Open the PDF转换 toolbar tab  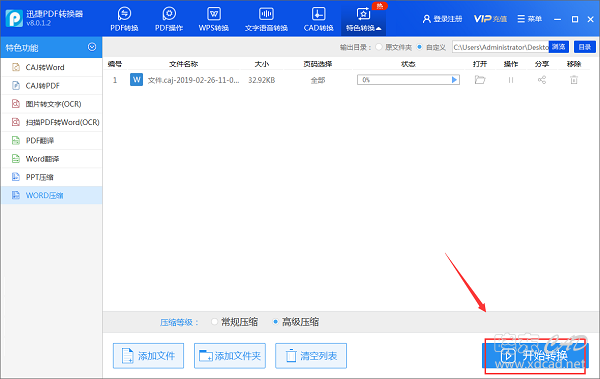point(124,19)
